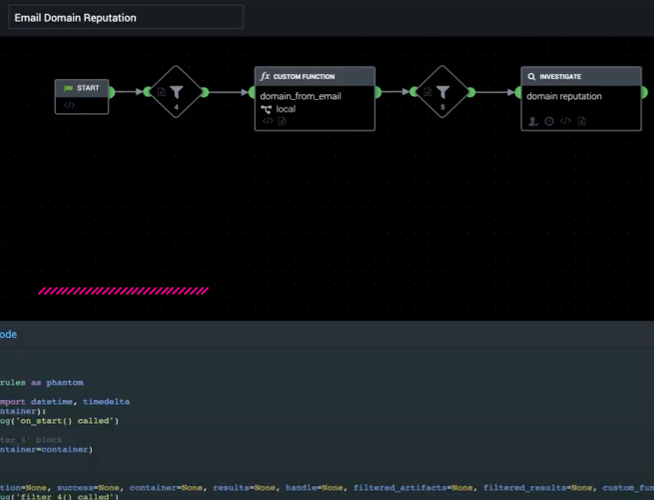This screenshot has width=654, height=500.
Task: Select the filter 4 funnel icon
Action: pyautogui.click(x=176, y=92)
